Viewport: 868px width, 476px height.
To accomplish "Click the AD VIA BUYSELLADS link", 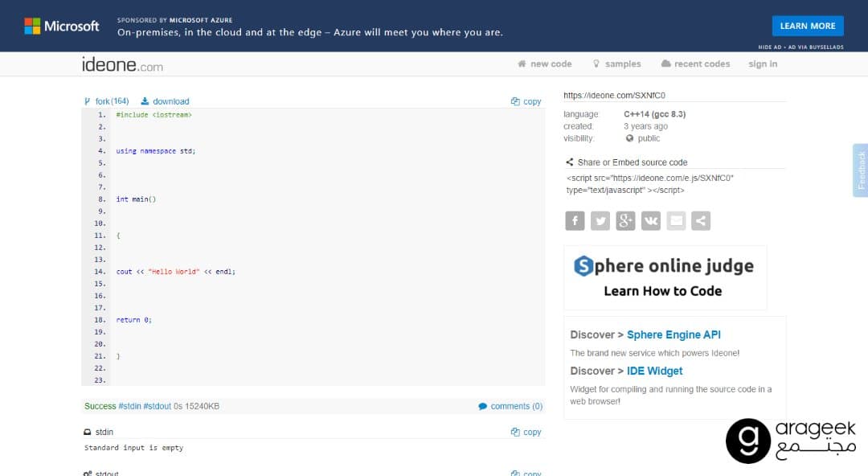I will coord(816,47).
